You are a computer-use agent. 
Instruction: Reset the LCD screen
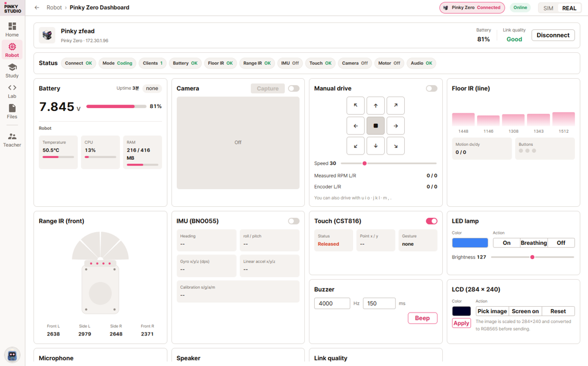pyautogui.click(x=558, y=311)
